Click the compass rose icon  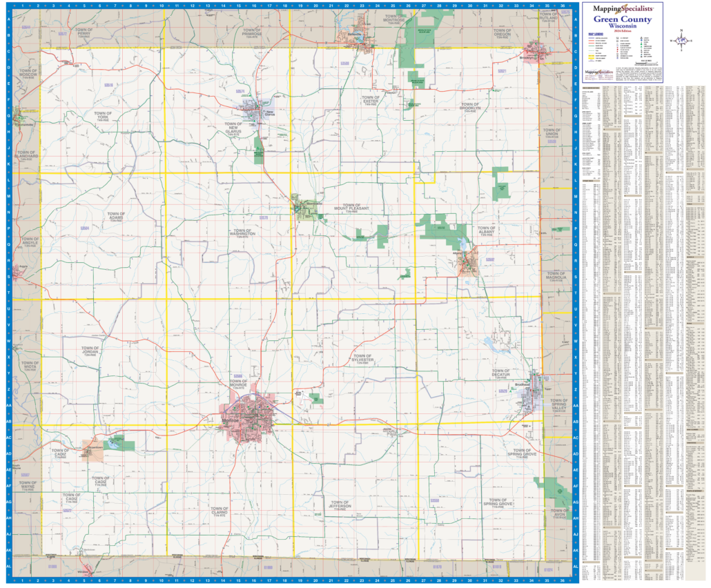[x=682, y=40]
